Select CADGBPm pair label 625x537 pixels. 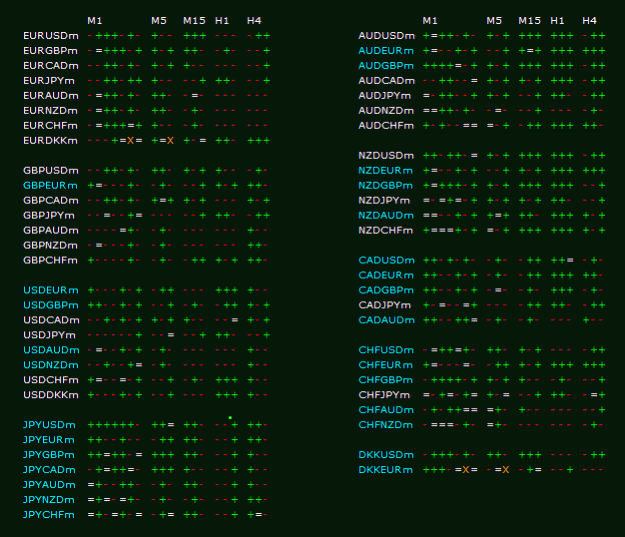click(x=386, y=290)
